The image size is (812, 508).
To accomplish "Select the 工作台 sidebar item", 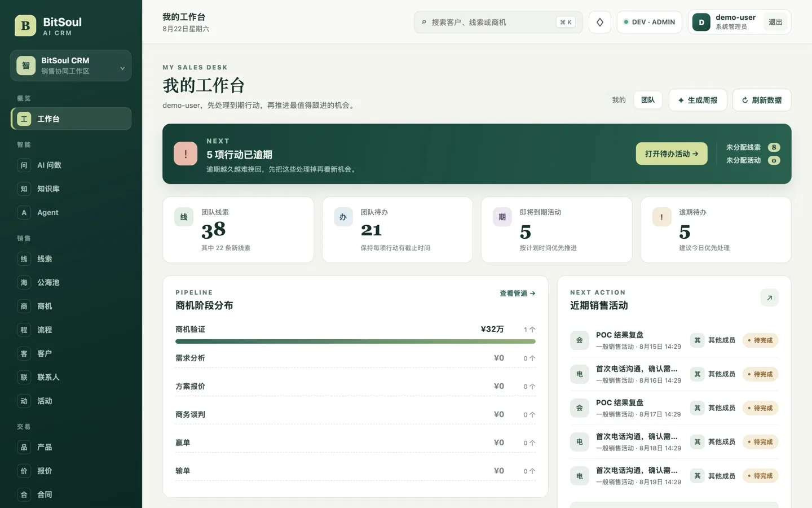I will pos(71,119).
